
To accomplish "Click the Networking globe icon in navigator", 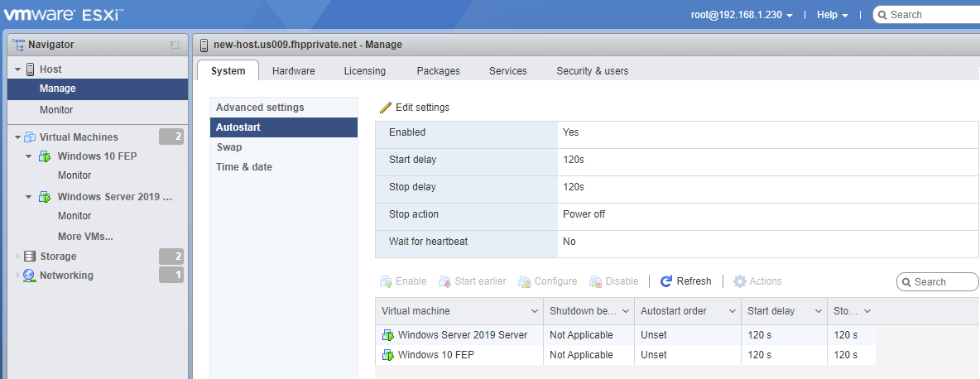I will (x=30, y=276).
